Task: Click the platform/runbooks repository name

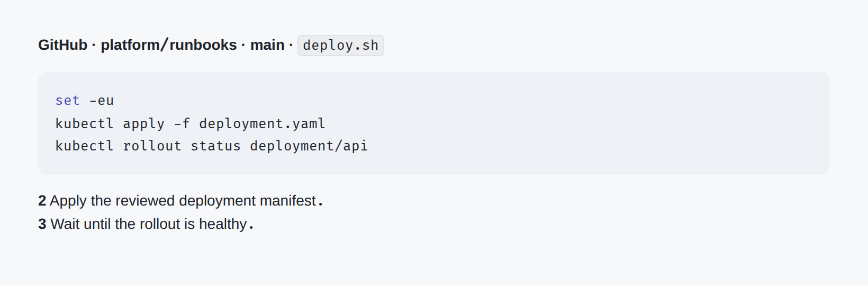Action: tap(169, 45)
